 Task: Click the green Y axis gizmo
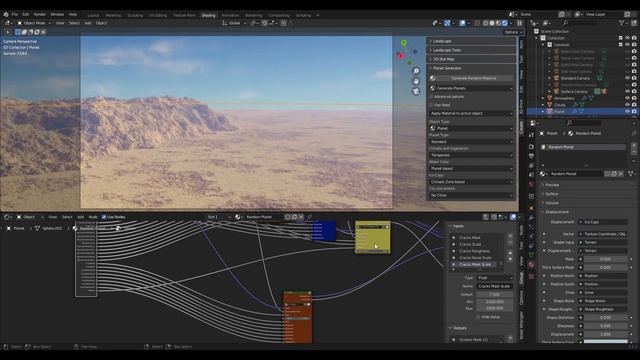pos(404,42)
